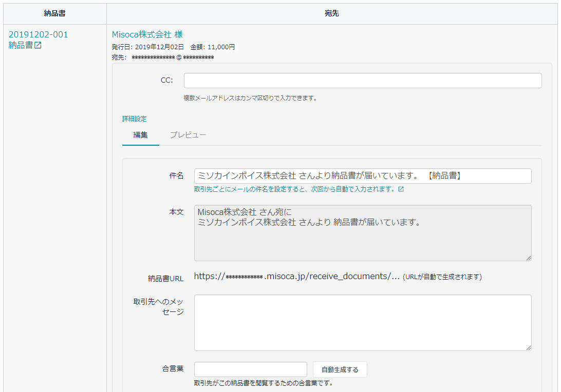Click the URLが自動で生成されます note

(442, 277)
